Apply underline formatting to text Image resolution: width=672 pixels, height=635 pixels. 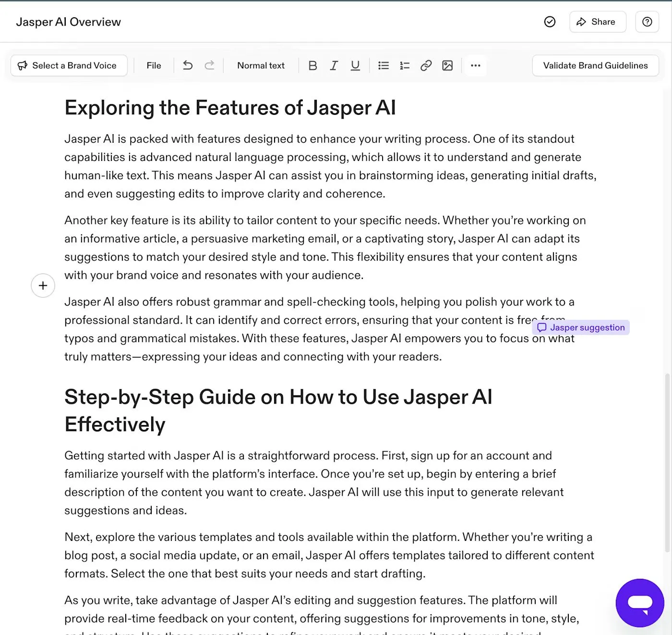click(x=355, y=65)
